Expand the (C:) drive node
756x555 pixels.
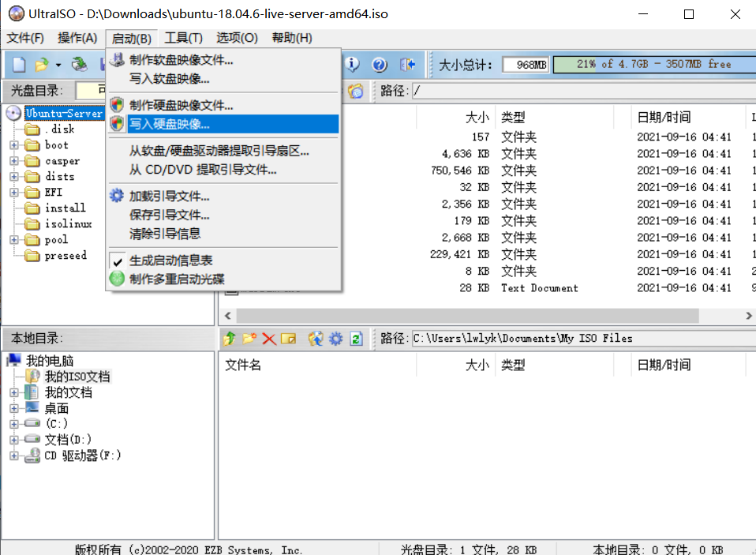click(x=14, y=424)
